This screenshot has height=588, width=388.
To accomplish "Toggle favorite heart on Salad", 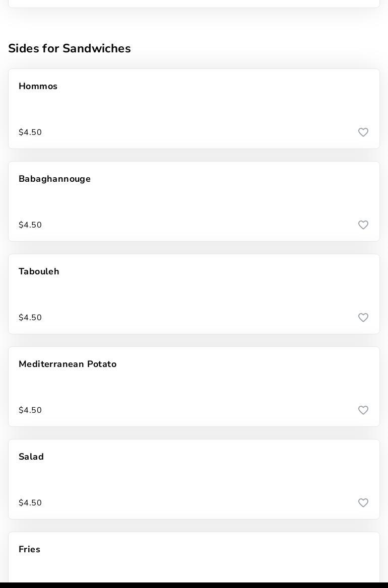I will 363,503.
